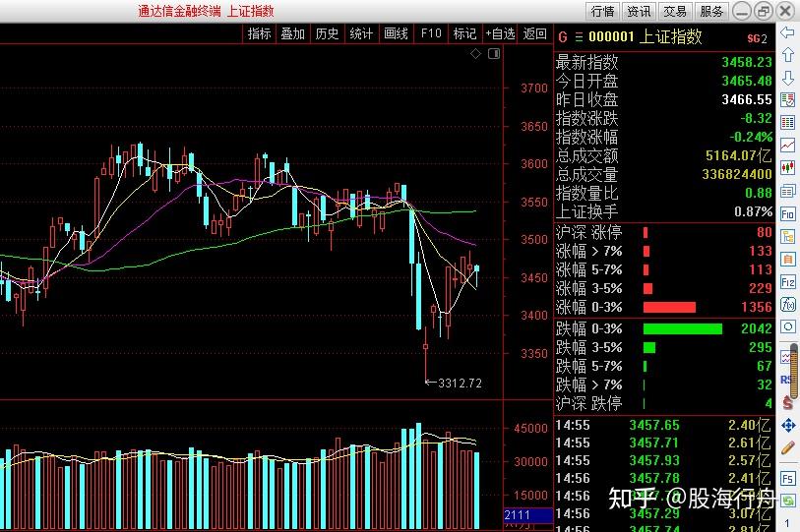This screenshot has width=800, height=532.
Task: Click the 3700 price axis label
Action: click(x=534, y=89)
